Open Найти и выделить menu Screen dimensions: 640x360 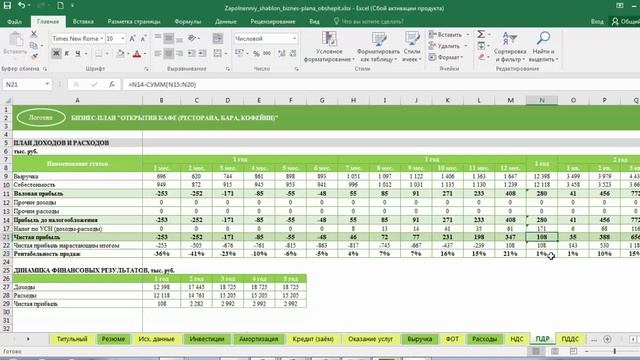click(x=543, y=47)
